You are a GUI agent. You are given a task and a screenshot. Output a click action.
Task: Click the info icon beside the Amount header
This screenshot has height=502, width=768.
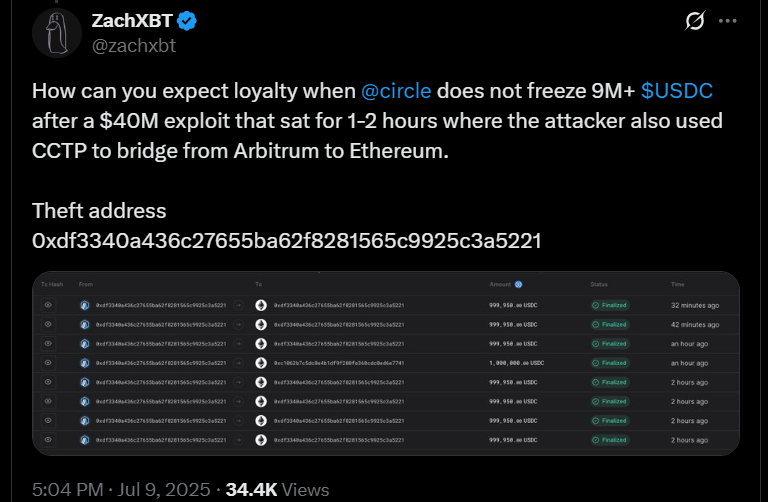pyautogui.click(x=518, y=285)
